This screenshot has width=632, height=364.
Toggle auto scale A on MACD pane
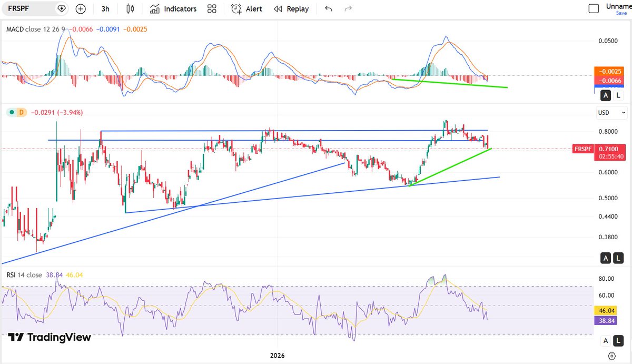[606, 95]
